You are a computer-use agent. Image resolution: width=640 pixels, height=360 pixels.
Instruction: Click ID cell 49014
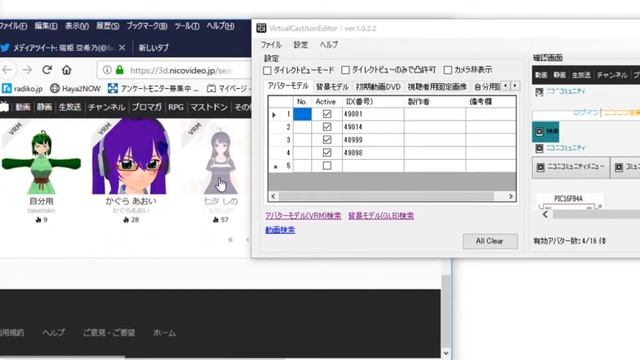(x=373, y=127)
